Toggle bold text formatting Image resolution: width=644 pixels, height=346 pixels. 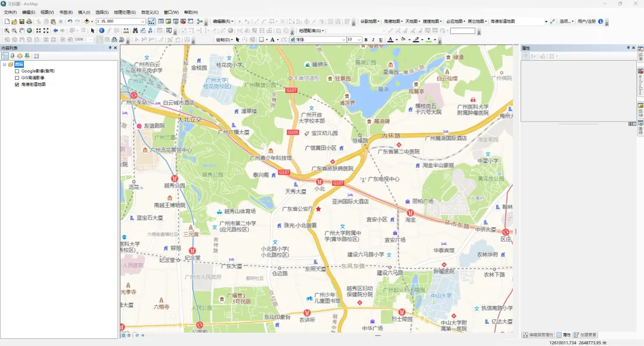point(366,40)
